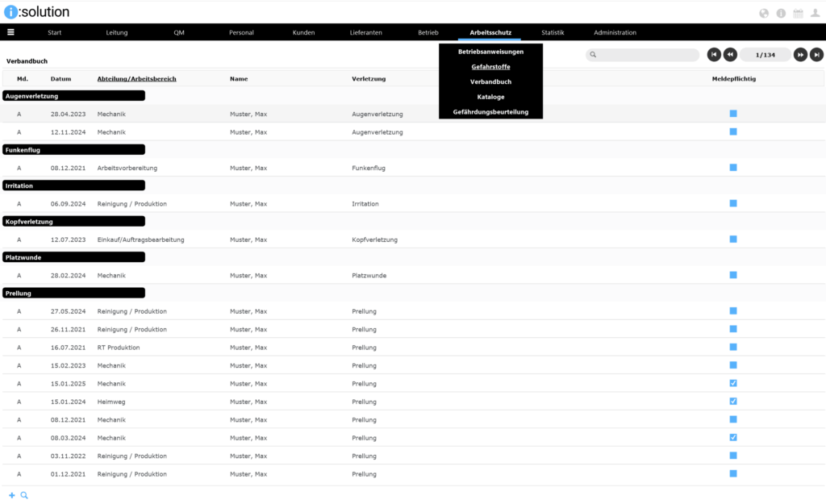Click the magnifier icon at bottom left
The height and width of the screenshot is (504, 826).
24,495
